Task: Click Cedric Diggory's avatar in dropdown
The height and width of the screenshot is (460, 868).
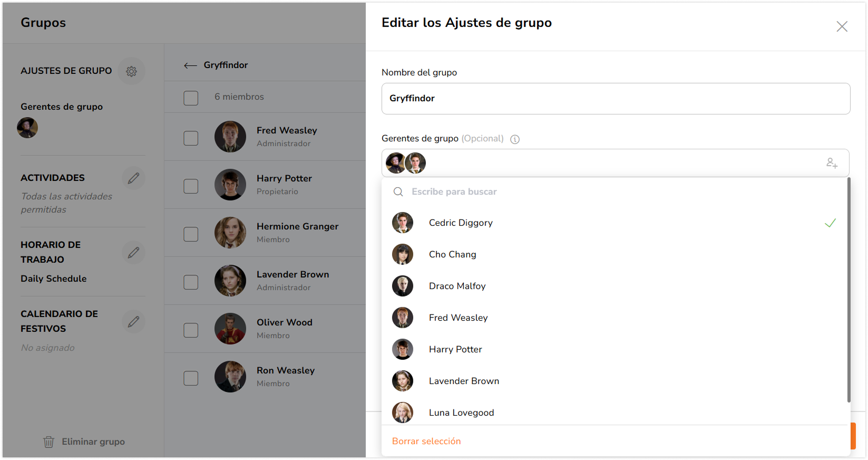Action: 403,223
